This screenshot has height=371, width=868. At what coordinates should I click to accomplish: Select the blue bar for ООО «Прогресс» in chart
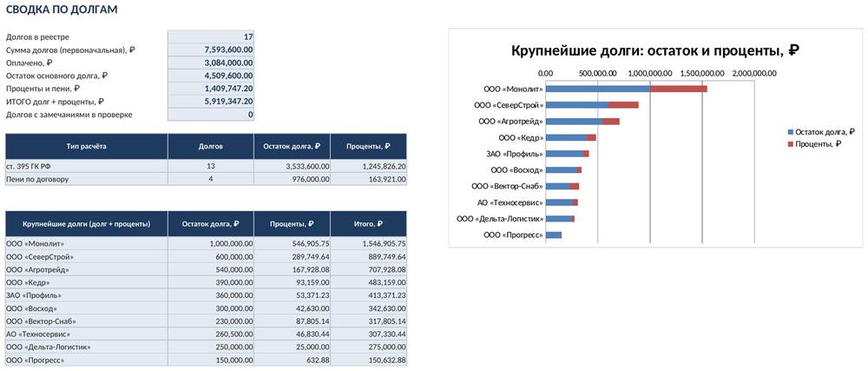click(554, 235)
